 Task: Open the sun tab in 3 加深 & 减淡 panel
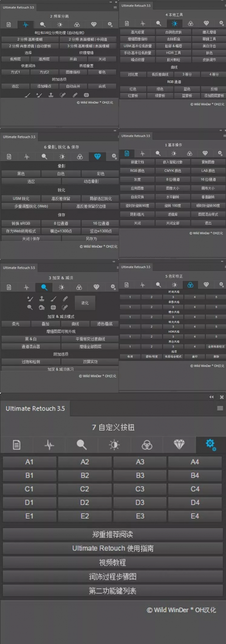tap(61, 287)
